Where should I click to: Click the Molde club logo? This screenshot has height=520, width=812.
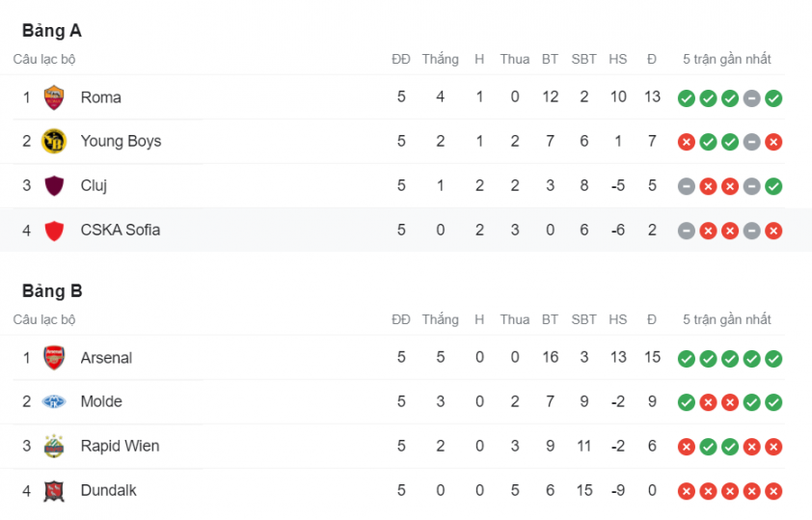[x=54, y=401]
